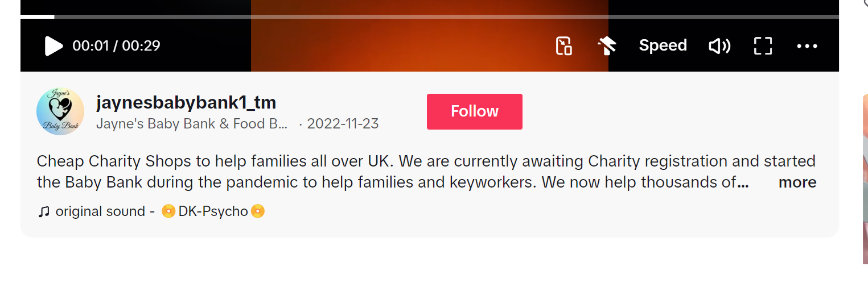Click the music note icon
This screenshot has height=287, width=868.
pyautogui.click(x=44, y=212)
